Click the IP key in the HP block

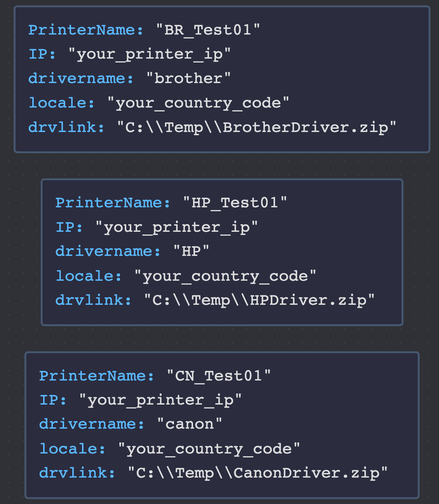[70, 227]
